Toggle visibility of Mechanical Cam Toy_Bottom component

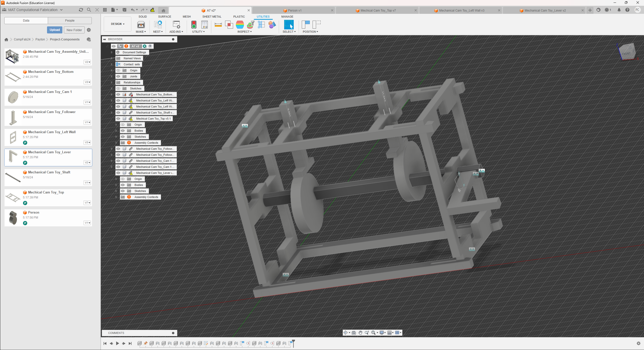pyautogui.click(x=118, y=94)
